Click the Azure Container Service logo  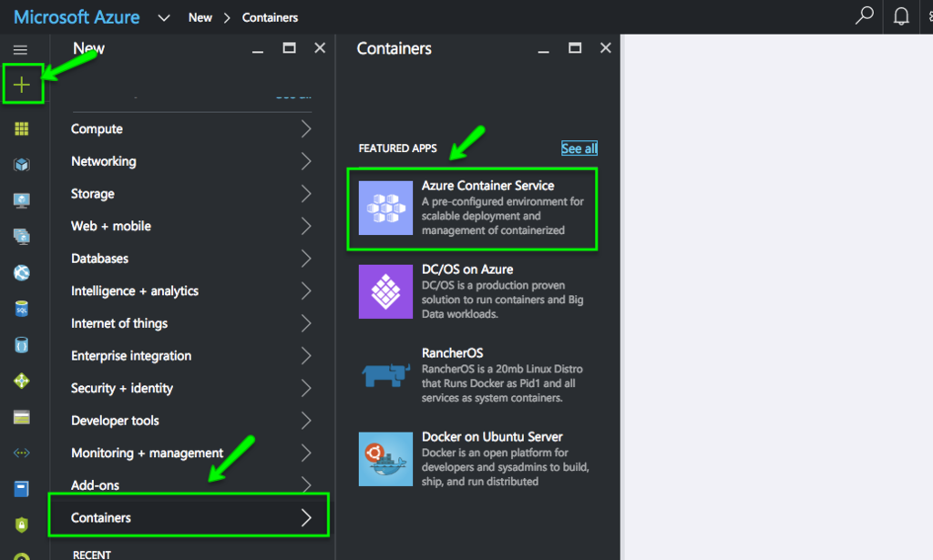pyautogui.click(x=385, y=209)
